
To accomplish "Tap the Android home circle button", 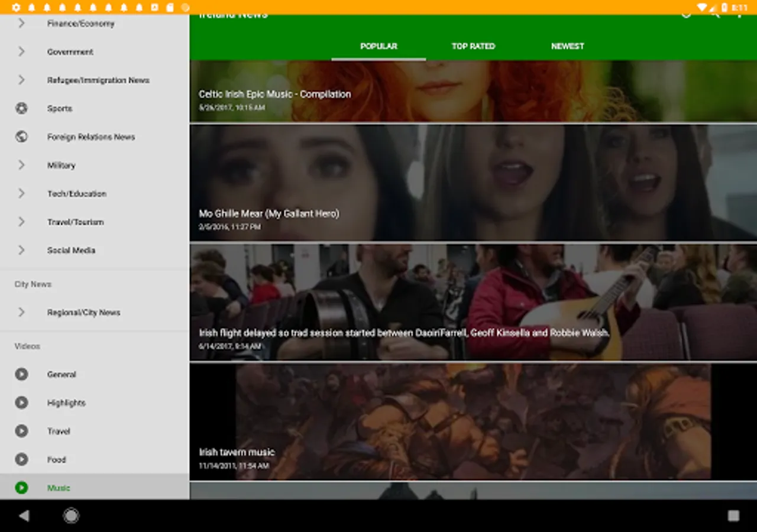I will 71,515.
